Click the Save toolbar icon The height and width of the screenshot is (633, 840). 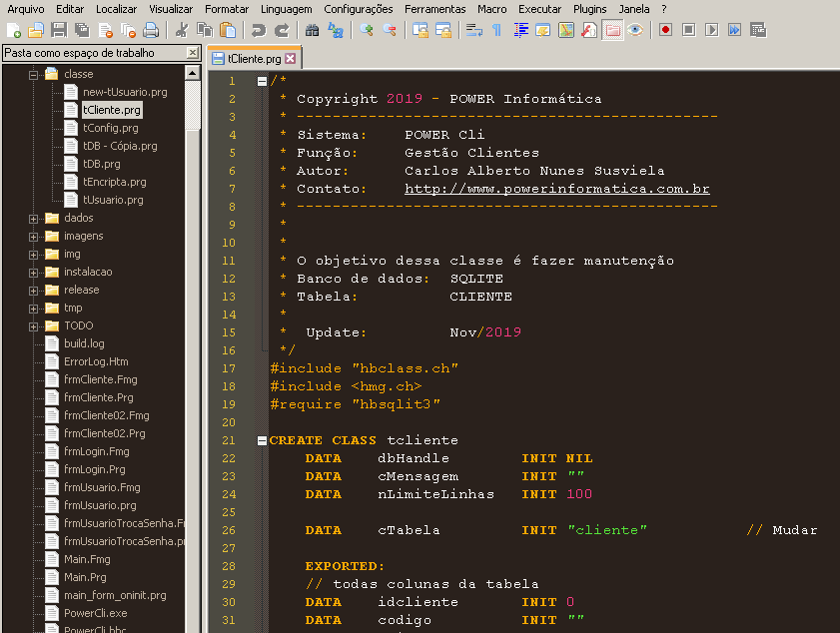(x=59, y=30)
